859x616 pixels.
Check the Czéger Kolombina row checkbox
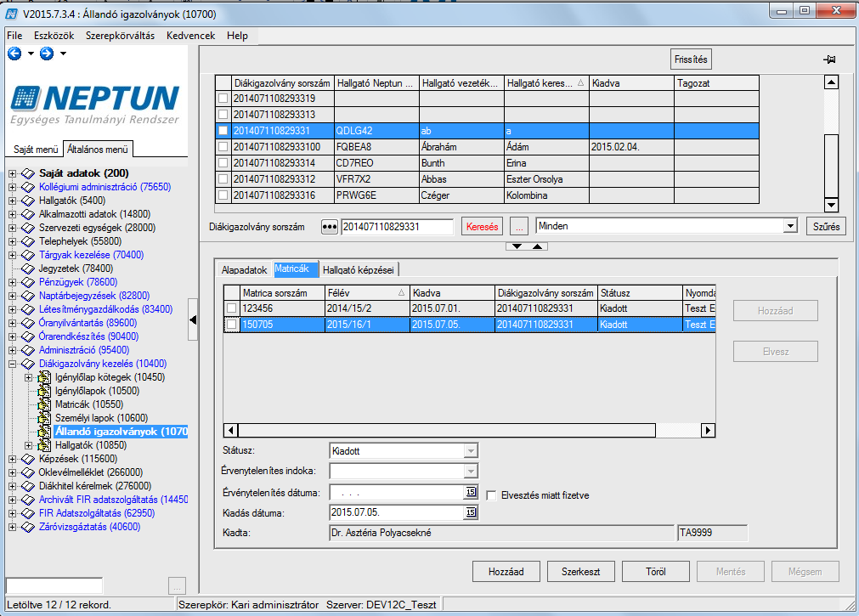[223, 195]
